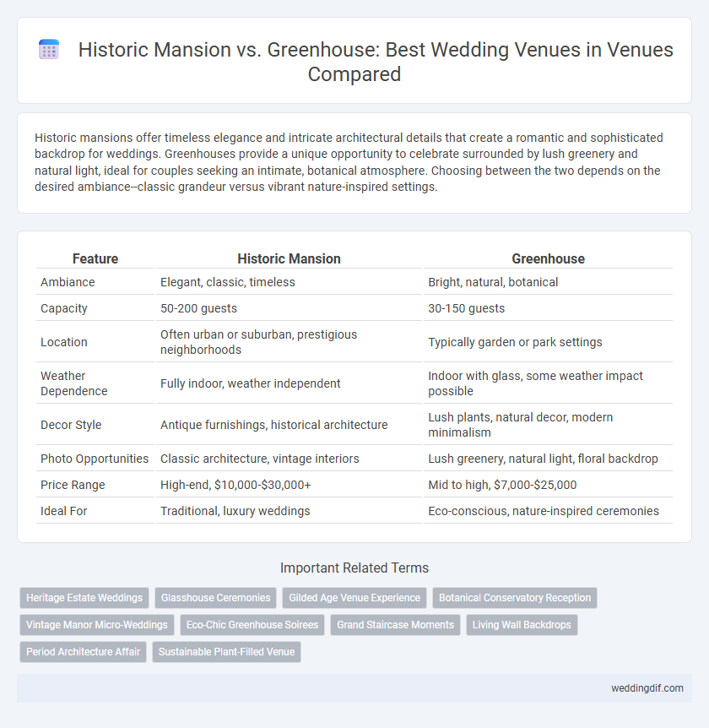Image resolution: width=709 pixels, height=728 pixels.
Task: Click the weddingdif.com footer link
Action: pos(647,688)
